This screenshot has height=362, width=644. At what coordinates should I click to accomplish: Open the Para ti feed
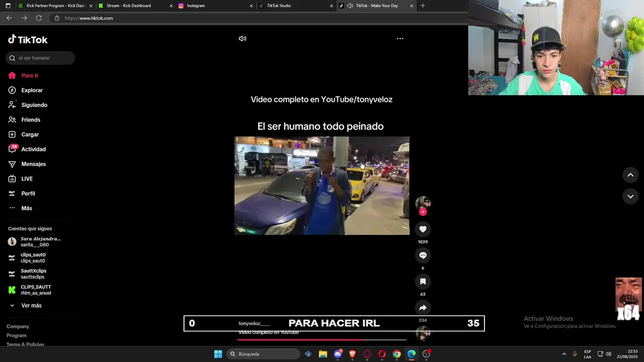pos(23,75)
